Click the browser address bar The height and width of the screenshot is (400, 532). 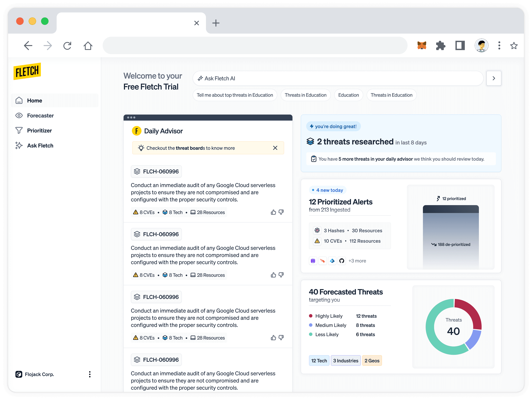pos(255,45)
